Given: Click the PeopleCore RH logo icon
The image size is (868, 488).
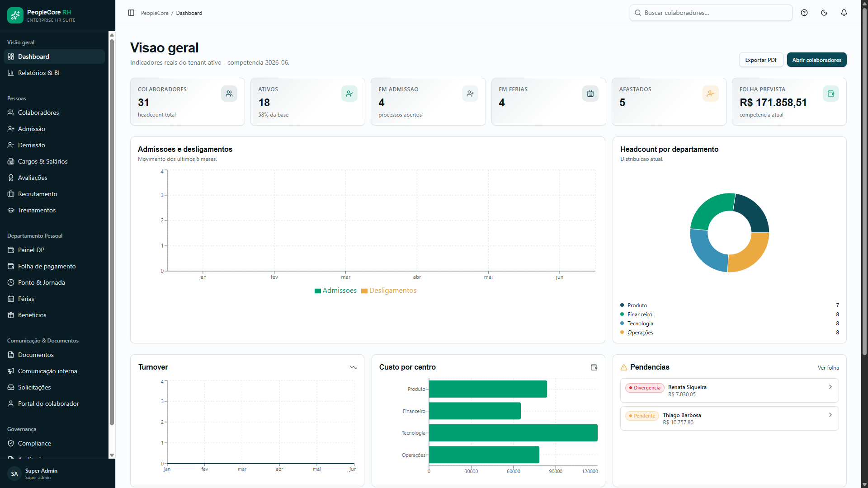Looking at the screenshot, I should click(15, 15).
